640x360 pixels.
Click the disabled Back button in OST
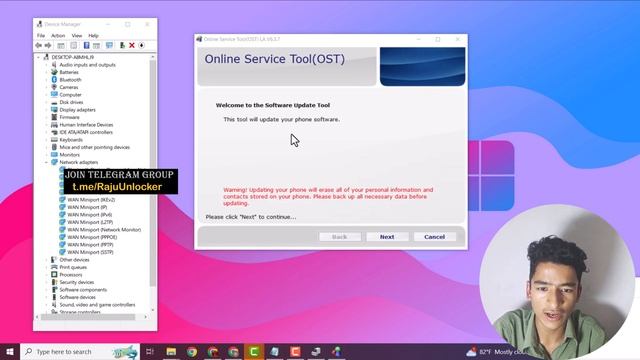coord(340,237)
